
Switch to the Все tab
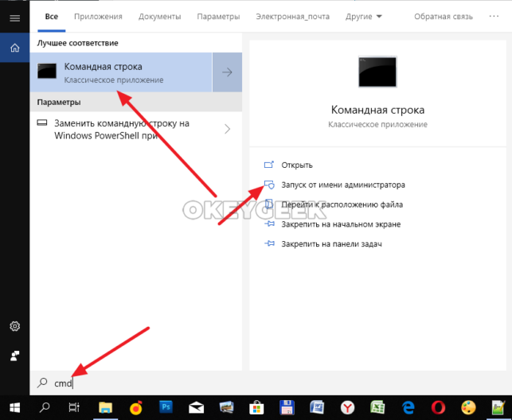pyautogui.click(x=52, y=17)
